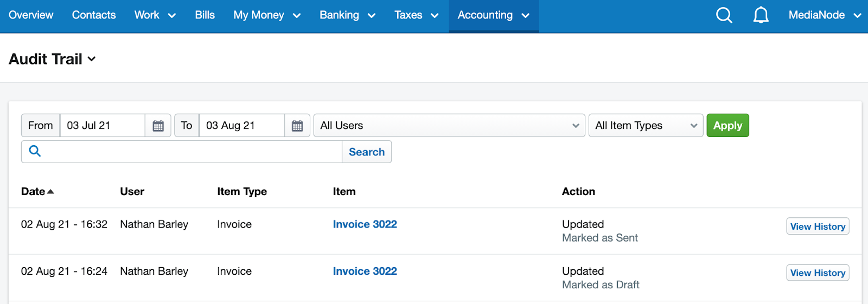This screenshot has width=868, height=304.
Task: Open Invoice 3022 link at 16:24
Action: (x=365, y=271)
